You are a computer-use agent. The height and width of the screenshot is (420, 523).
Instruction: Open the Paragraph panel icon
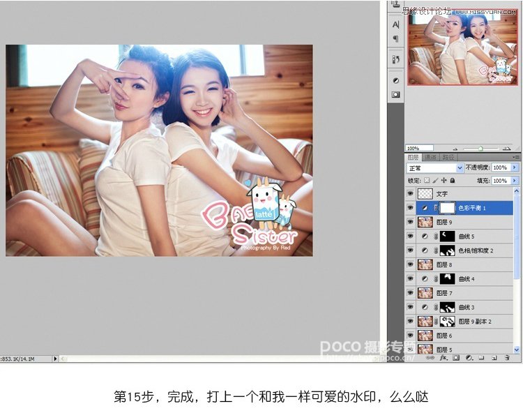[x=396, y=39]
